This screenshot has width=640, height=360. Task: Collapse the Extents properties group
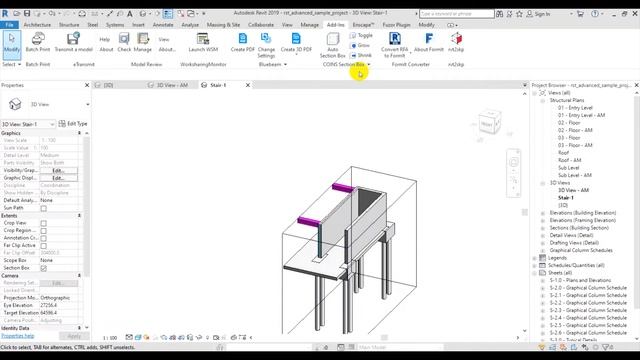point(79,216)
